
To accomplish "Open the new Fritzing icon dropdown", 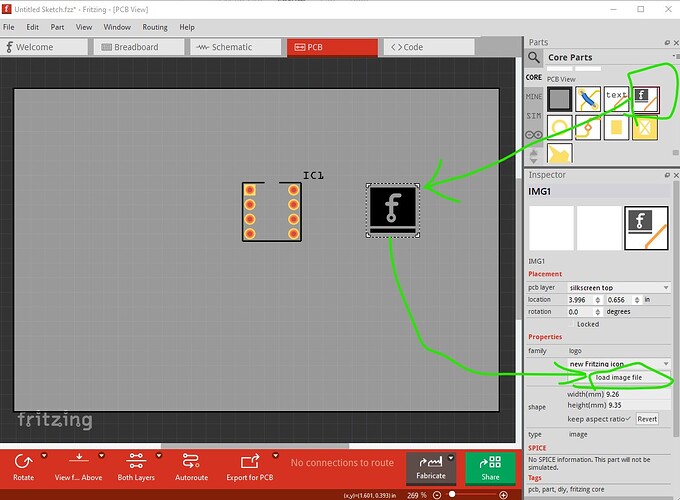I will click(619, 363).
